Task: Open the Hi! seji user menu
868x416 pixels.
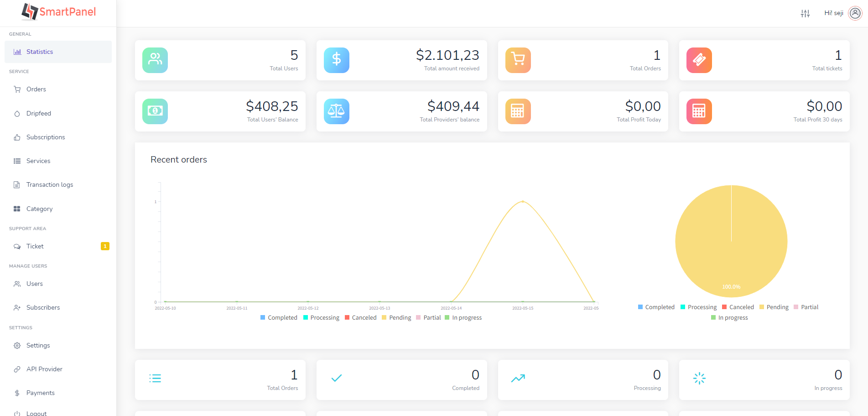Action: click(x=833, y=13)
